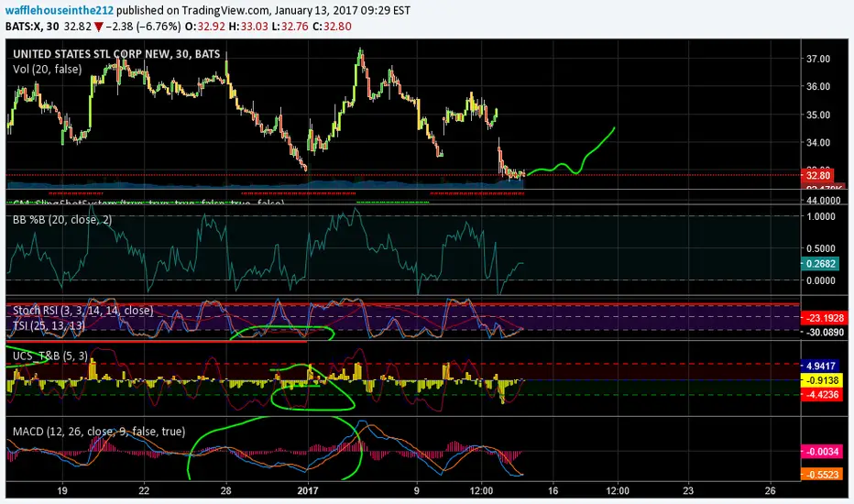Image resolution: width=854 pixels, height=504 pixels.
Task: Click the 9 date label on time axis
Action: click(417, 490)
